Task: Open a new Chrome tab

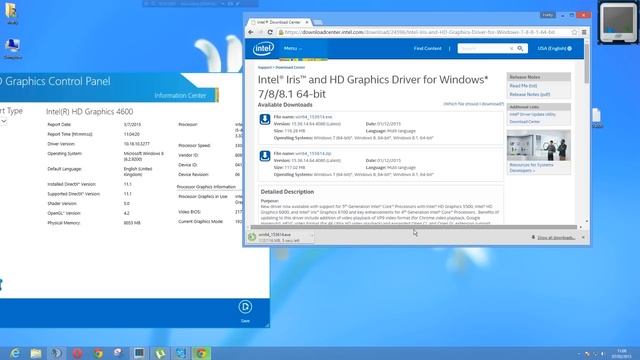Action: tap(318, 22)
